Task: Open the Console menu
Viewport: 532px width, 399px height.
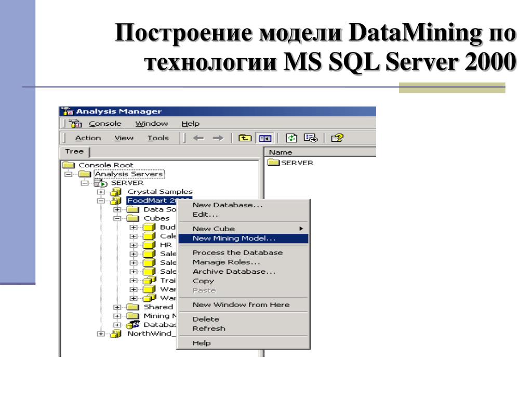Action: (105, 124)
